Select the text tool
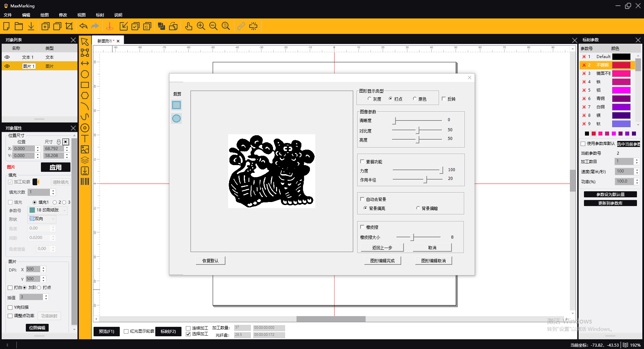The width and height of the screenshot is (644, 349). [x=85, y=139]
